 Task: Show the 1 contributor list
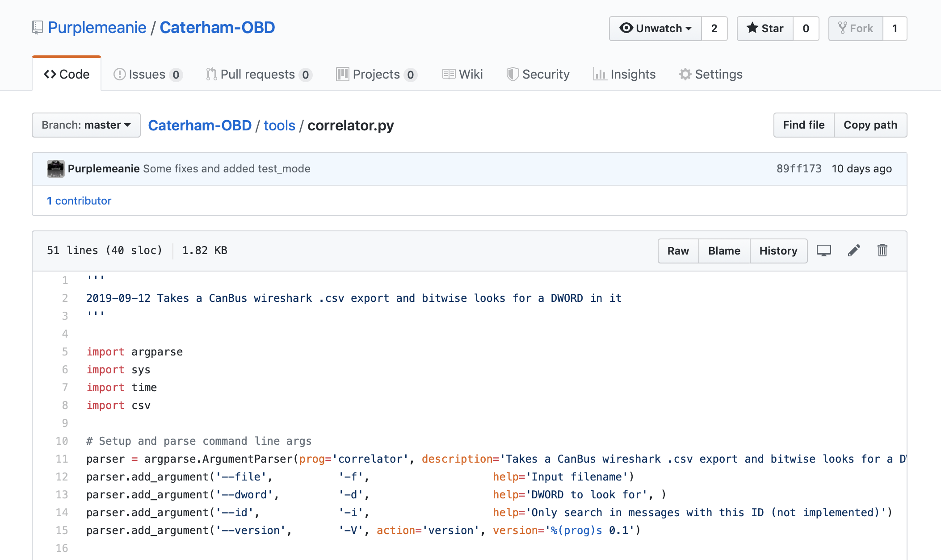(79, 201)
